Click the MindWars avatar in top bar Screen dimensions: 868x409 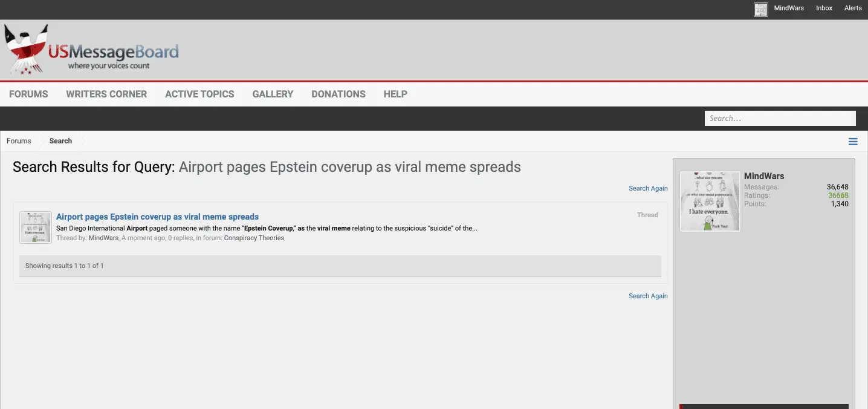point(760,9)
